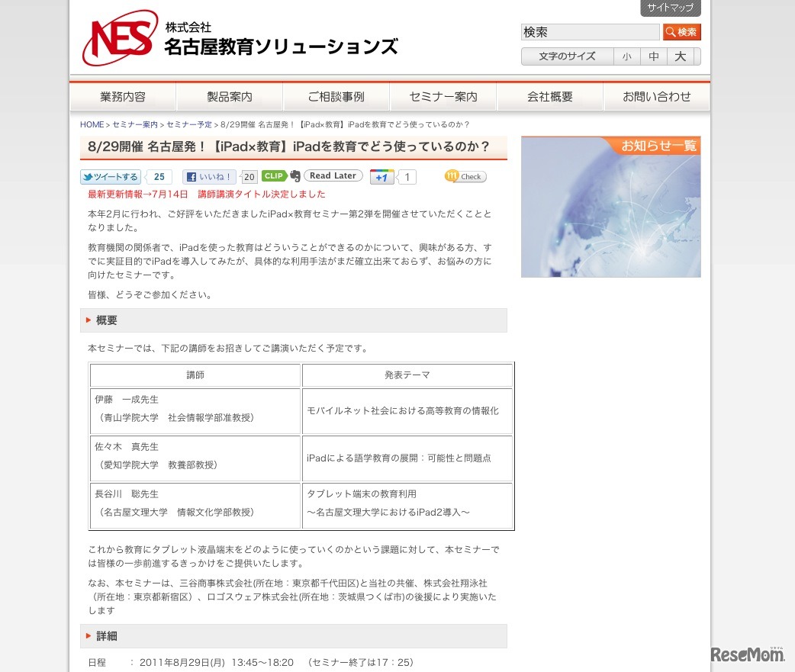795x672 pixels.
Task: View the +1 count box
Action: 407,177
